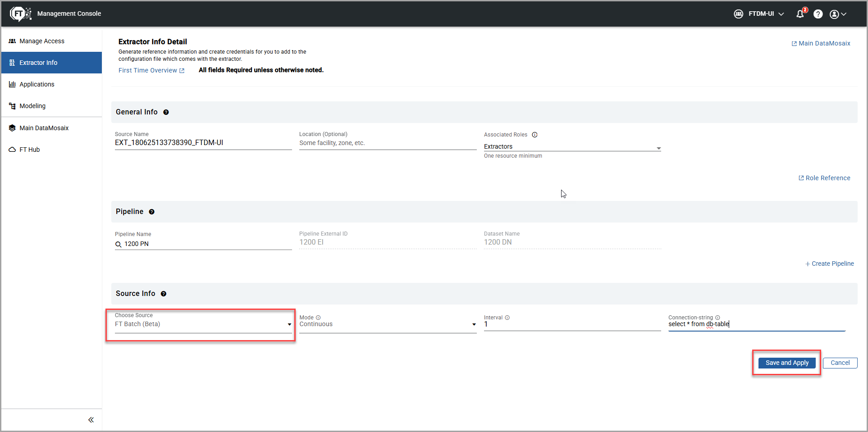The image size is (868, 432).
Task: Click the Manage Access people icon
Action: click(x=12, y=41)
